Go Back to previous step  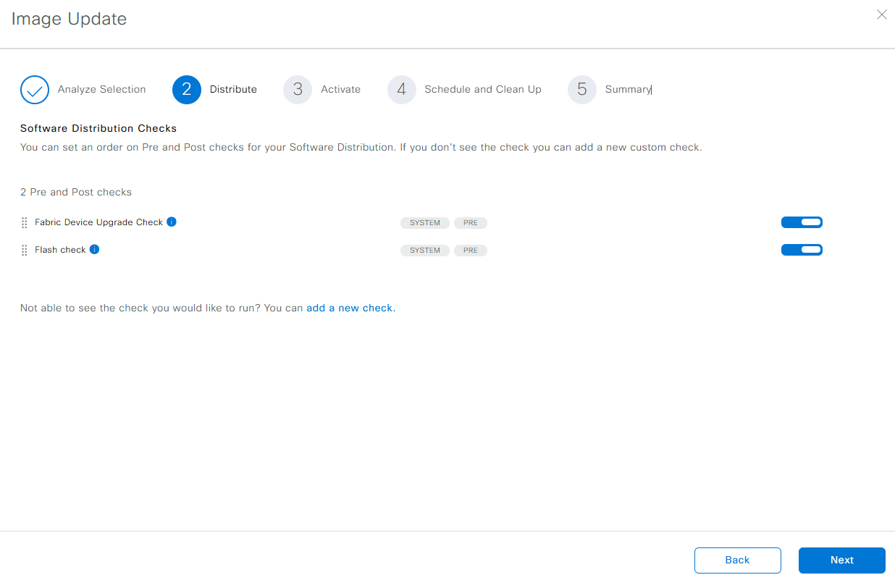(737, 560)
